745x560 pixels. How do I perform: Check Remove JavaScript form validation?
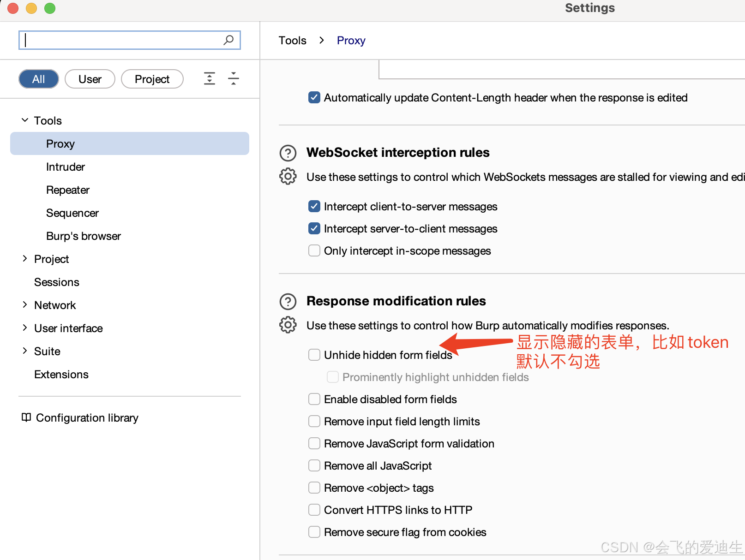tap(314, 443)
